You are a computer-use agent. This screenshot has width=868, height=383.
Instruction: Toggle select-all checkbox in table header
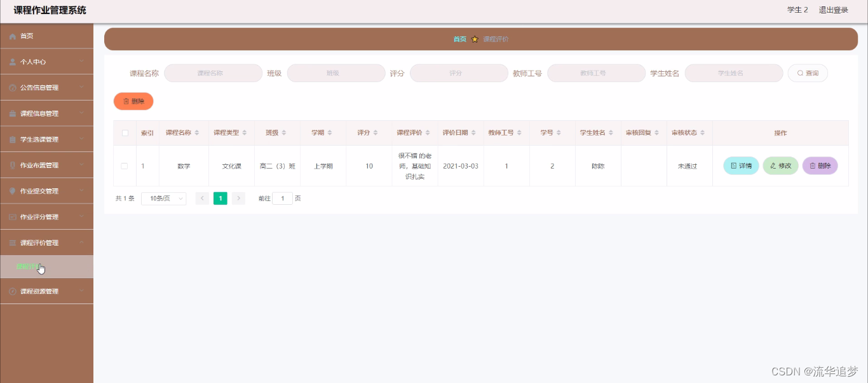(x=125, y=133)
